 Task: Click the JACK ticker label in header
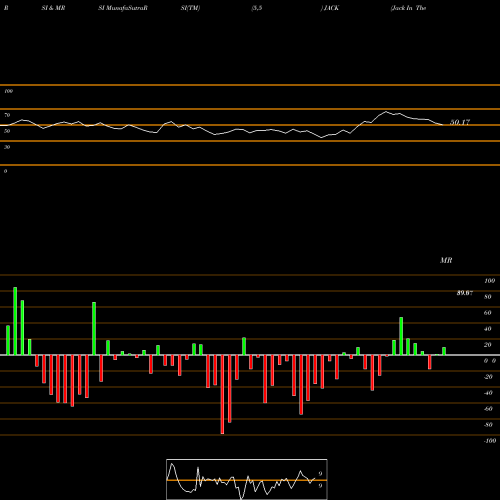[x=331, y=8]
